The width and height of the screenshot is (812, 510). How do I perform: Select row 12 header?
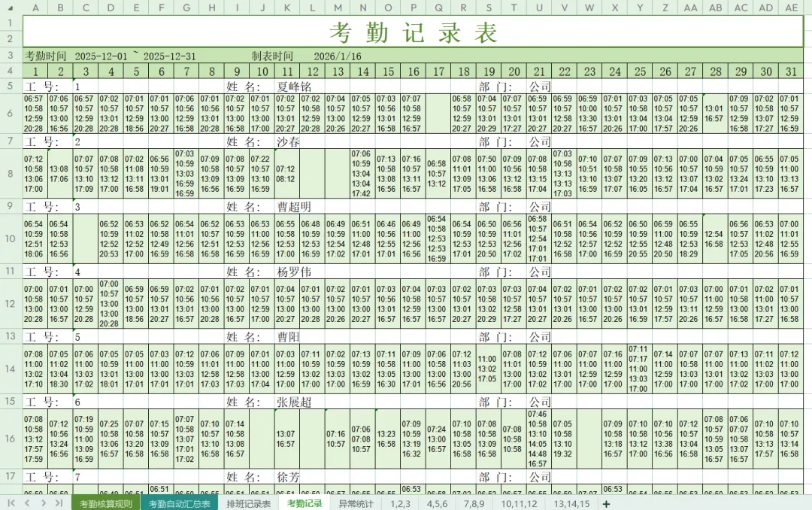11,304
